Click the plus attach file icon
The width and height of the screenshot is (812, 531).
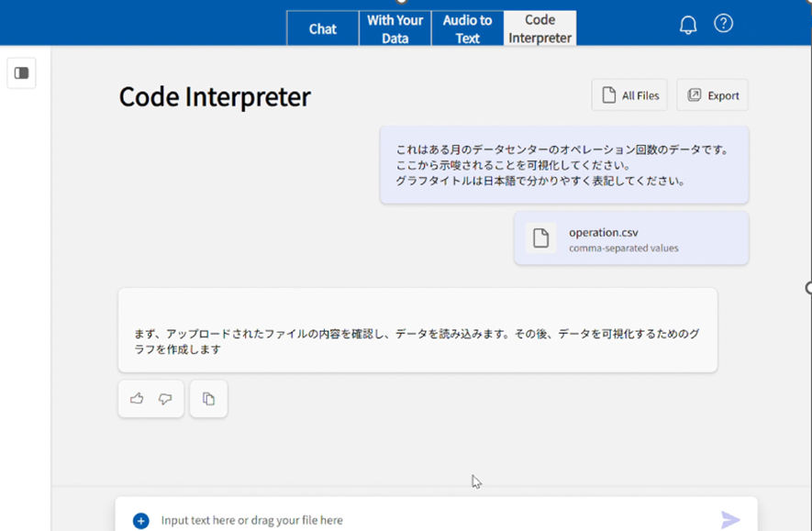click(x=141, y=520)
